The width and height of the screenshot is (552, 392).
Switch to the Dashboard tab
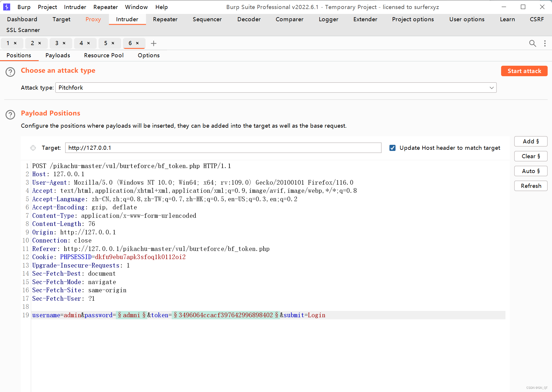pyautogui.click(x=22, y=19)
